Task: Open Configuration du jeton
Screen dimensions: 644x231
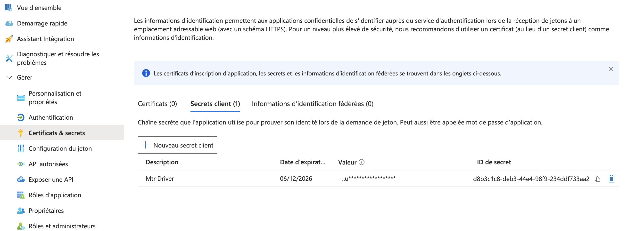Action: [x=60, y=148]
